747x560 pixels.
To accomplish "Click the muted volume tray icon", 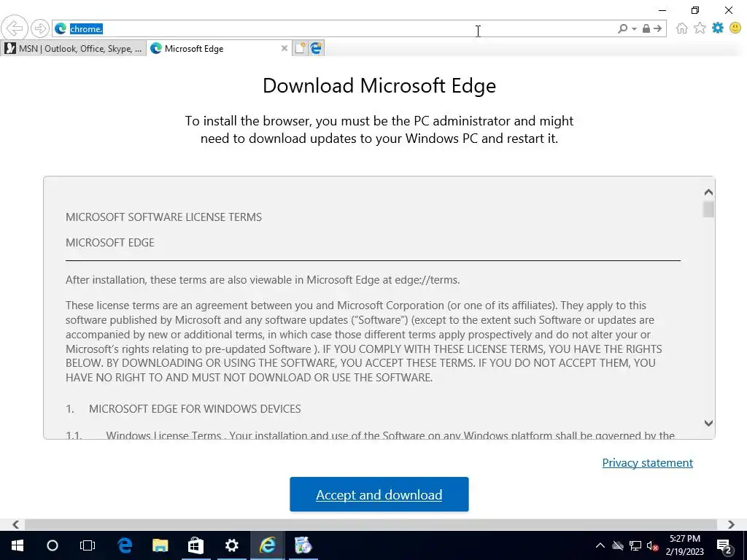I will pos(653,545).
